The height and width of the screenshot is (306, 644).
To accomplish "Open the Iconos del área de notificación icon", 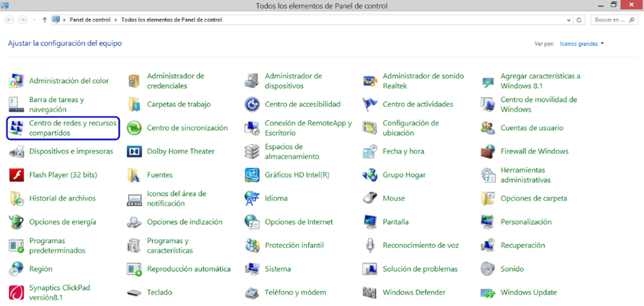I will (134, 199).
